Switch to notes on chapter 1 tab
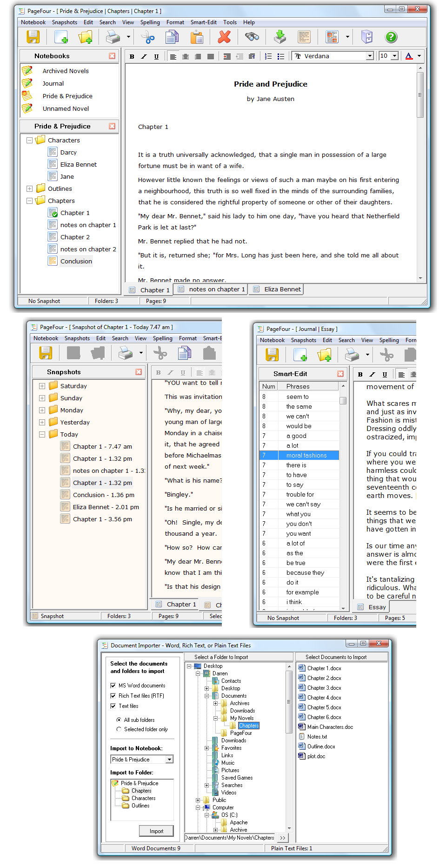This screenshot has width=446, height=868. pos(212,289)
